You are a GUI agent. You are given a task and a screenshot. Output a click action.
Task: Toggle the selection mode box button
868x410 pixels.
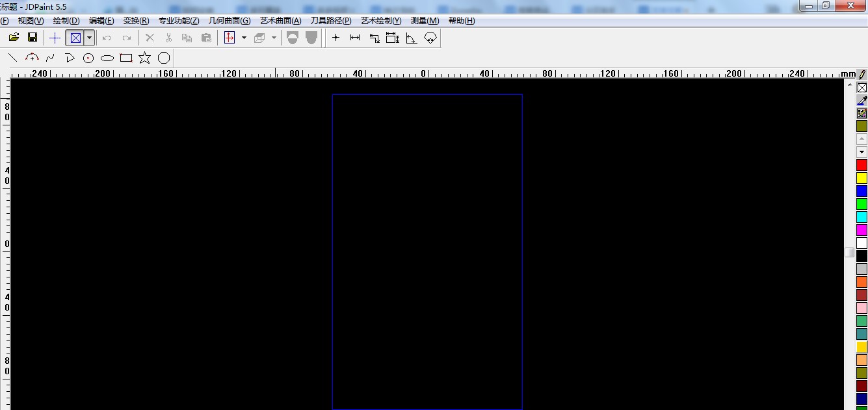[x=75, y=37]
